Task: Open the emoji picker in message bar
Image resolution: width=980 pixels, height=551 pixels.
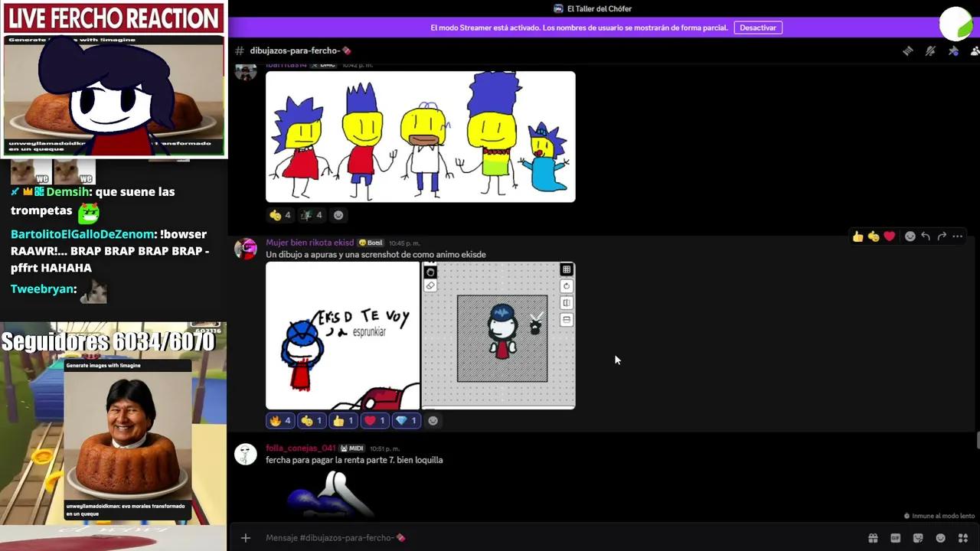Action: [x=940, y=538]
